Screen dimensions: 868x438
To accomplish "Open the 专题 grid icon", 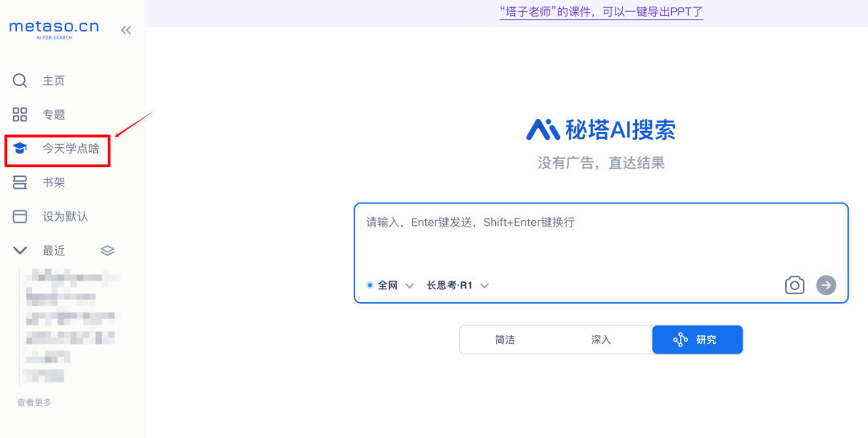I will point(20,115).
